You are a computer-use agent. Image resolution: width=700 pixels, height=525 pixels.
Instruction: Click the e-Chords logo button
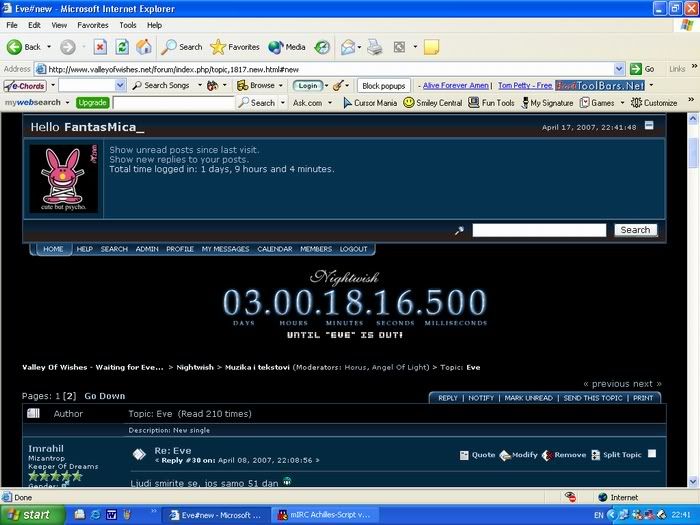tap(25, 86)
